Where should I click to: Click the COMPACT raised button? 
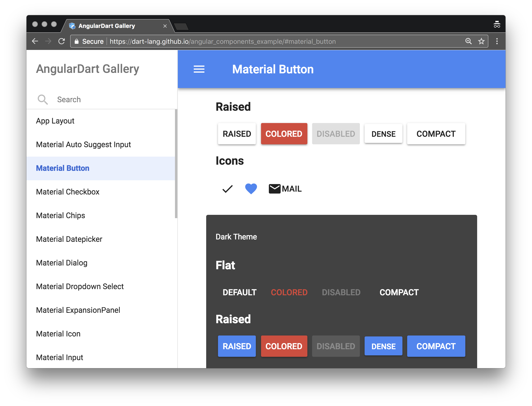pos(435,133)
